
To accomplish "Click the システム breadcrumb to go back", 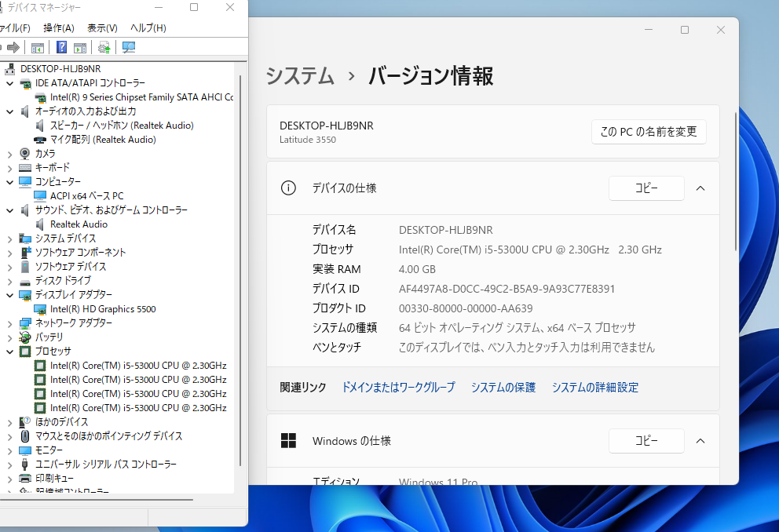I will (300, 76).
